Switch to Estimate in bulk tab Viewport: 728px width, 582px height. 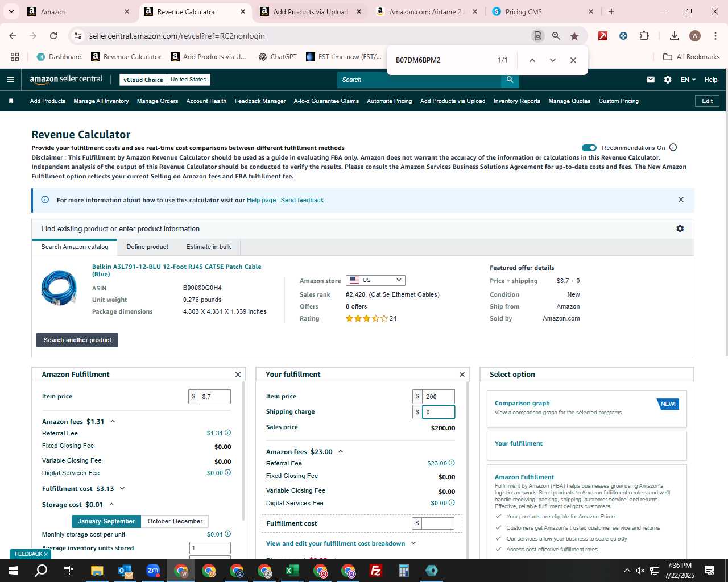coord(209,247)
